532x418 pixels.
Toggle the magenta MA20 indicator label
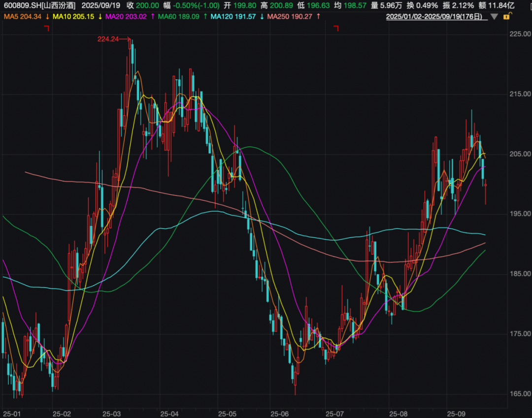coord(126,17)
